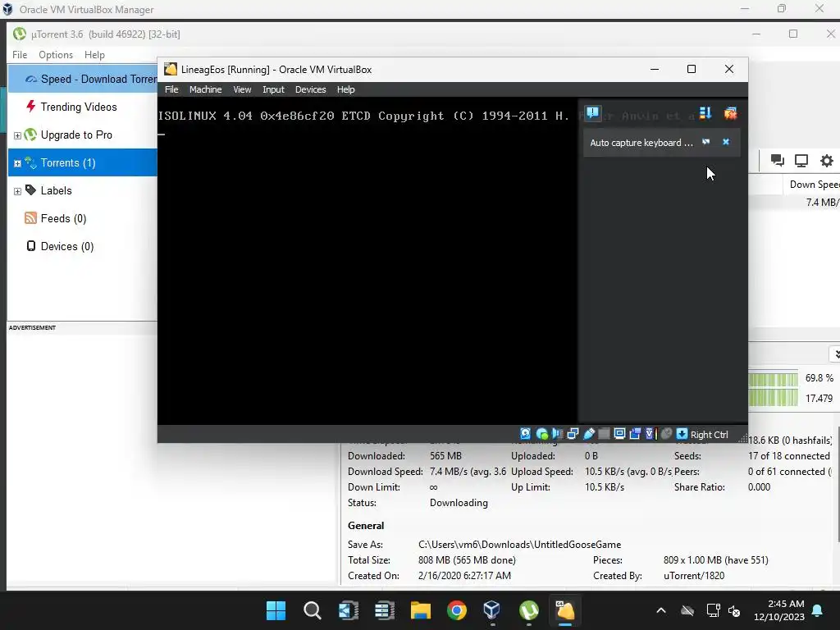Image resolution: width=840 pixels, height=630 pixels.
Task: Open File Explorer from the taskbar
Action: click(421, 610)
